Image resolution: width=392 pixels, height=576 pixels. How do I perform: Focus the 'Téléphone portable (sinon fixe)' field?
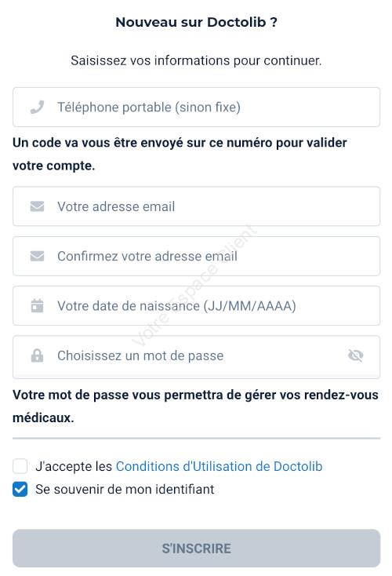[196, 107]
